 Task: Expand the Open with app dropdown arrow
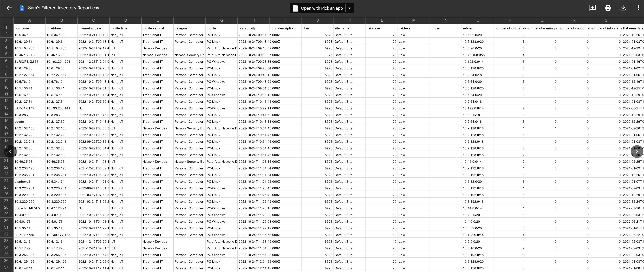[x=350, y=8]
